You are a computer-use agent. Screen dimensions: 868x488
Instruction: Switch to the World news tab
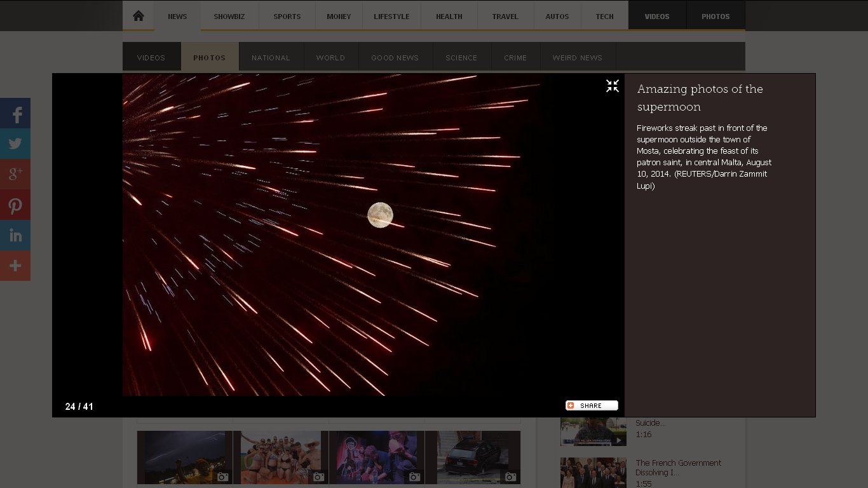[330, 58]
